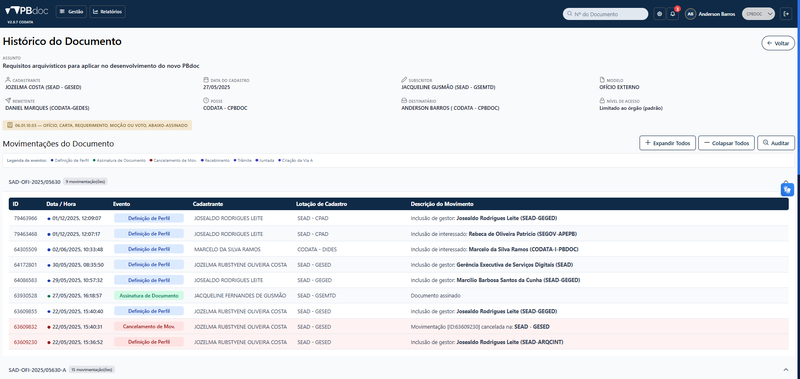Click description mentioning Marcílio Barbosa Santos da Cunha
800x379 pixels.
click(x=495, y=280)
